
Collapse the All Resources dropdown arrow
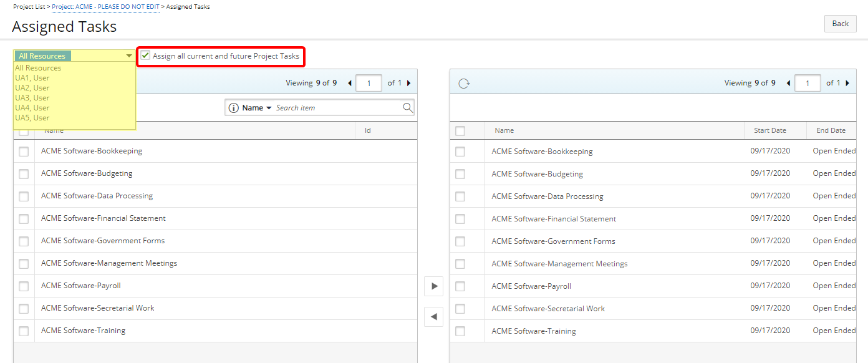[129, 56]
